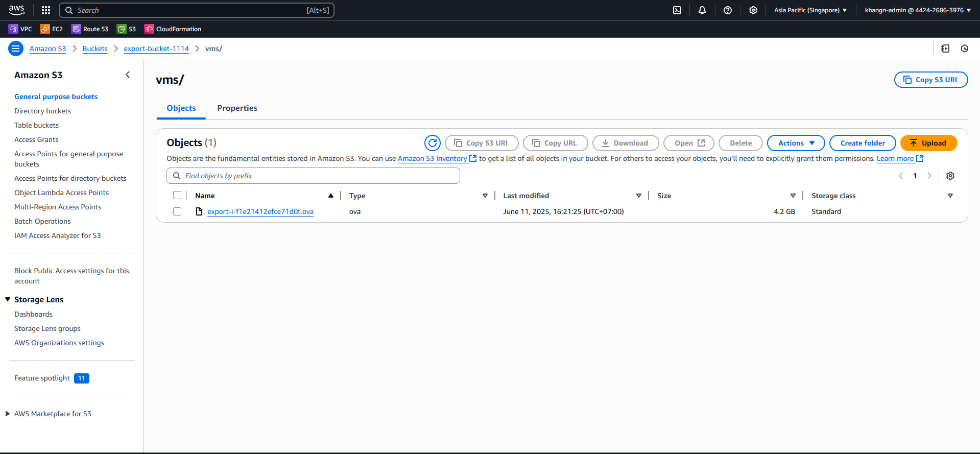
Task: Open table preferences gear icon
Action: [x=950, y=176]
